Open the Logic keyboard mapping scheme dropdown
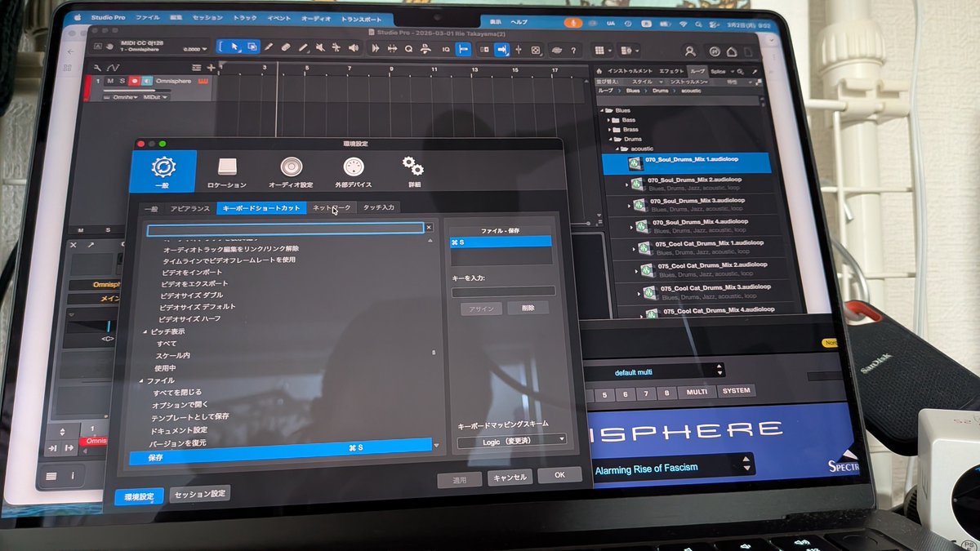 [511, 441]
